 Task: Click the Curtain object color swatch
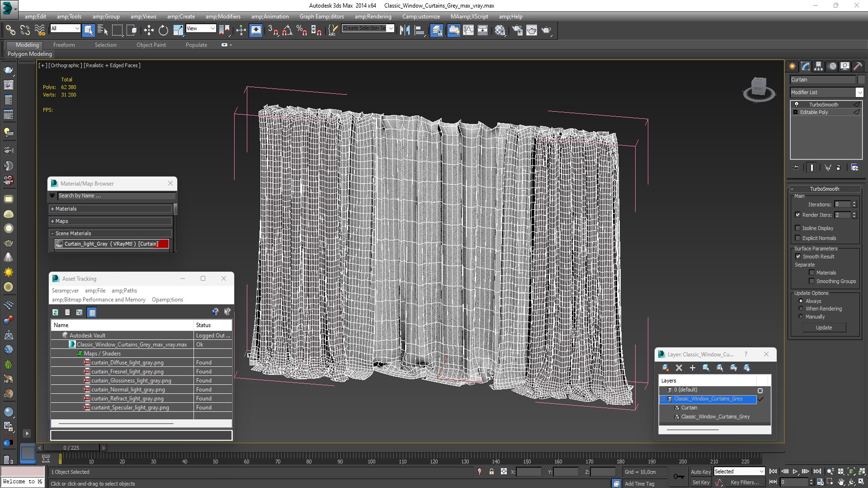(861, 80)
